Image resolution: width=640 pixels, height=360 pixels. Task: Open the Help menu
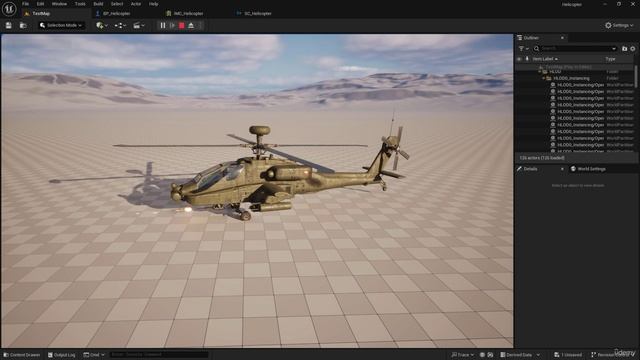[x=153, y=4]
